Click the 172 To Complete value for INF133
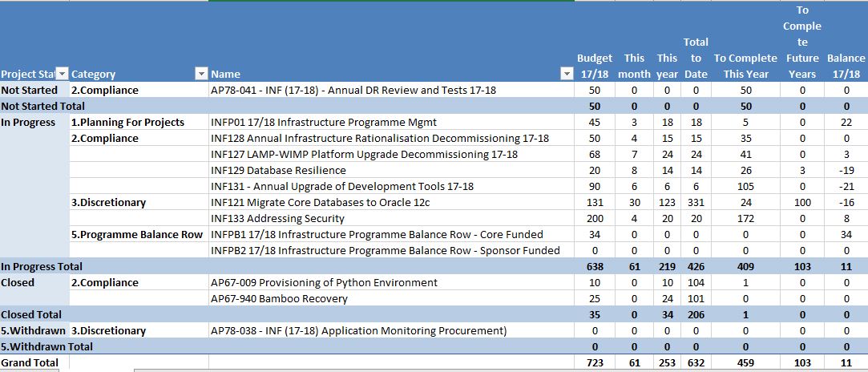 tap(745, 219)
